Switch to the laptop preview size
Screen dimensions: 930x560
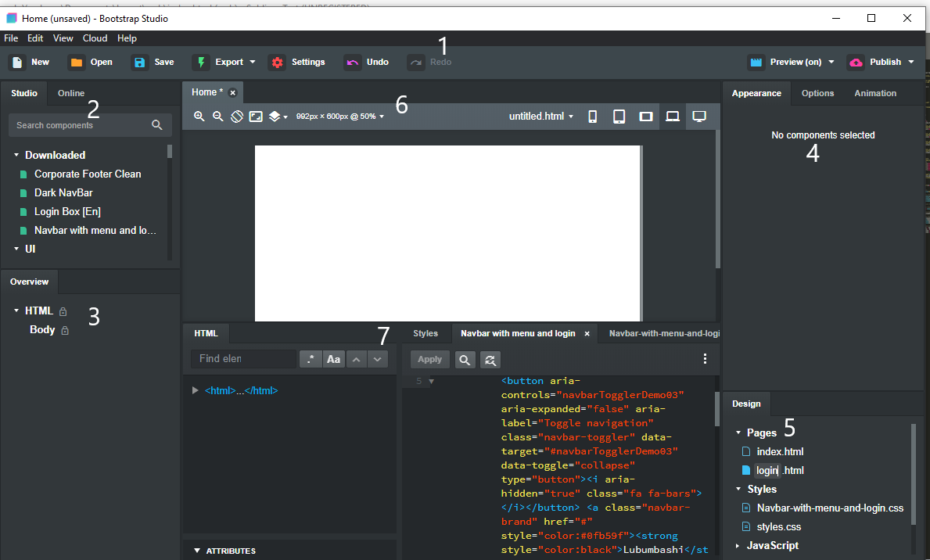[673, 117]
